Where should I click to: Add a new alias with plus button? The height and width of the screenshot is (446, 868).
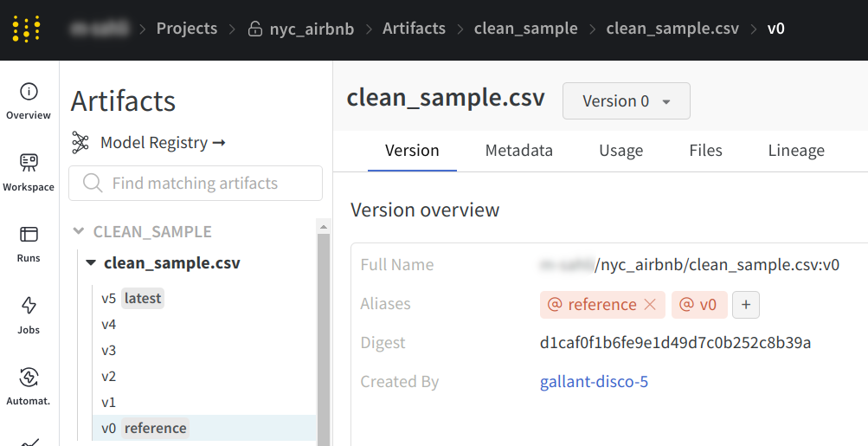pos(746,305)
